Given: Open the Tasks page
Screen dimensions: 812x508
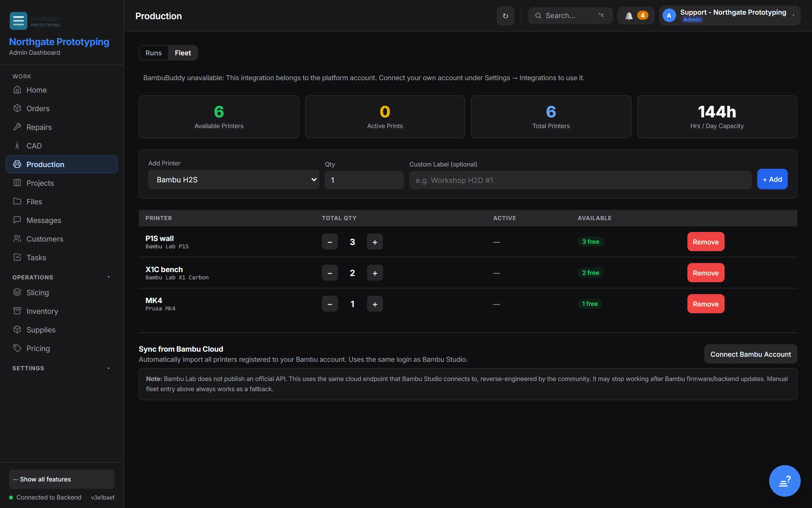Looking at the screenshot, I should [62, 258].
